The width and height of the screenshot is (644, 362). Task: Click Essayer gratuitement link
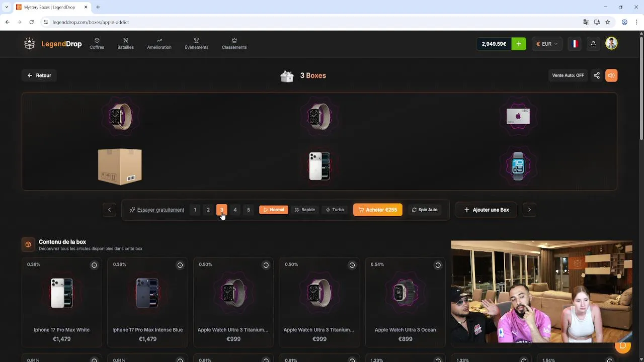tap(157, 210)
